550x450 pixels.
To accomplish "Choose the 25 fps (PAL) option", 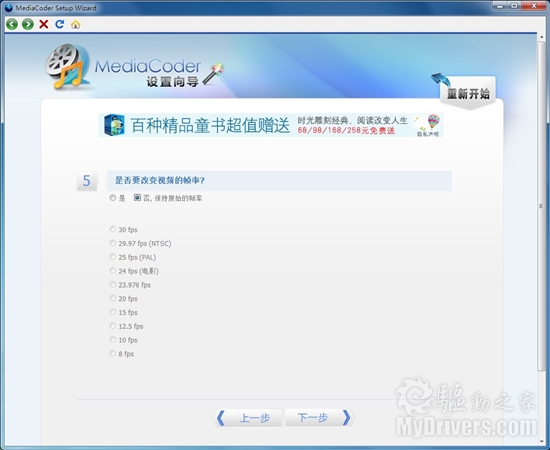I will coord(113,257).
